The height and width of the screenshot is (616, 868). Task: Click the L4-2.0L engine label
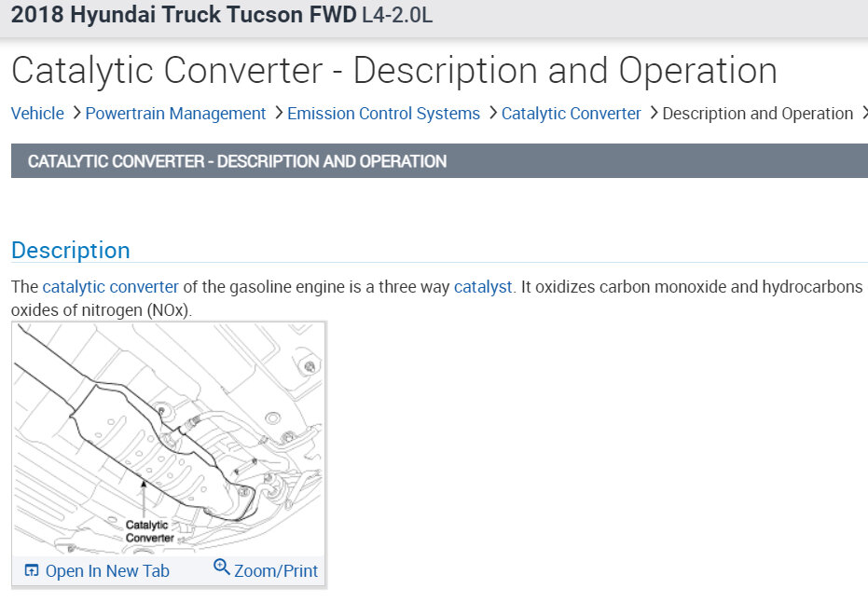pos(397,16)
